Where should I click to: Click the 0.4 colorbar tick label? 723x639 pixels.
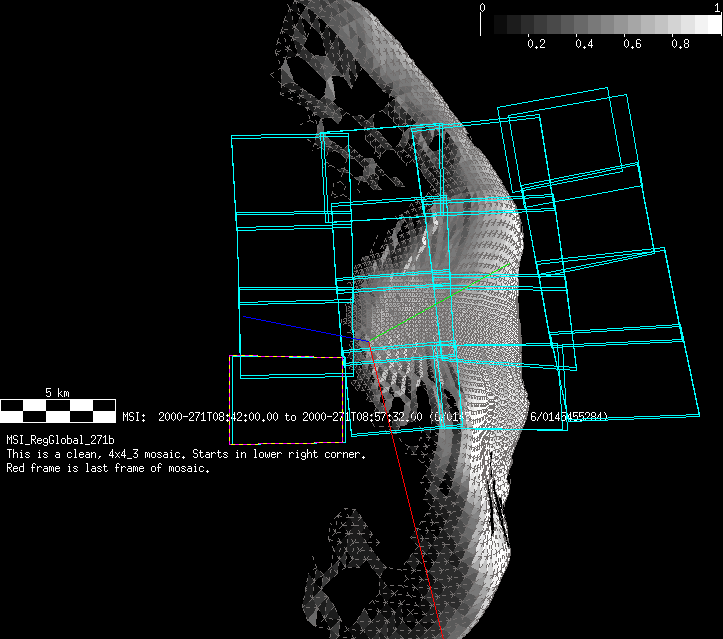click(x=586, y=44)
